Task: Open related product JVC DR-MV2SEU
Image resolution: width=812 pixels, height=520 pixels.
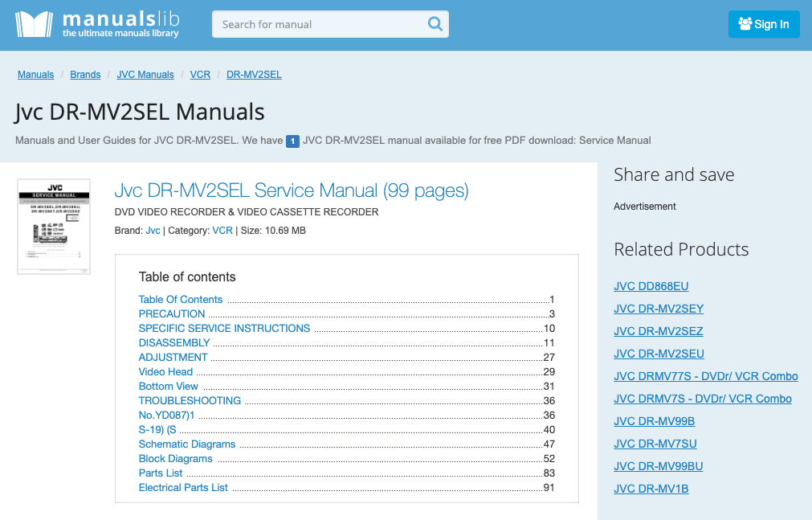Action: coord(659,354)
